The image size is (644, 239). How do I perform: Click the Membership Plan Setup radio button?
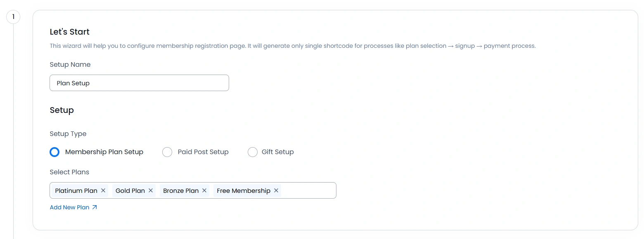(54, 152)
